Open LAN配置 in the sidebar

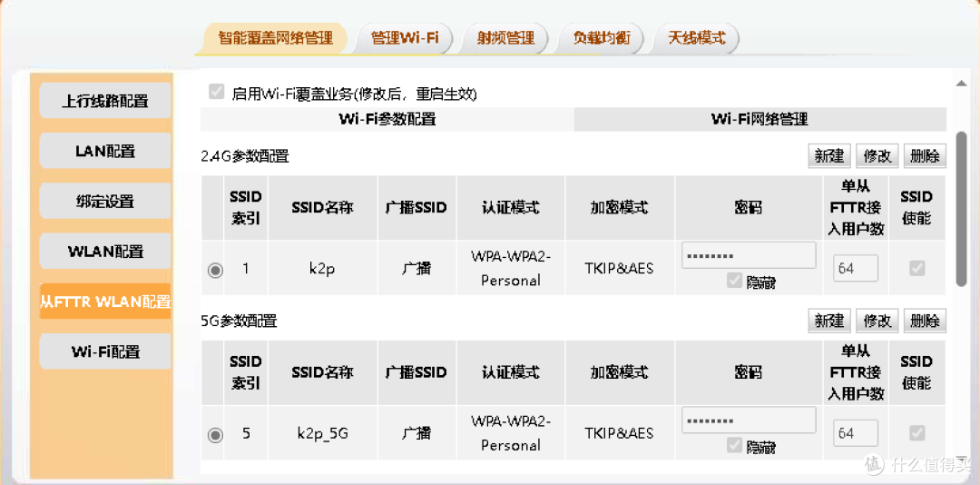[x=105, y=151]
